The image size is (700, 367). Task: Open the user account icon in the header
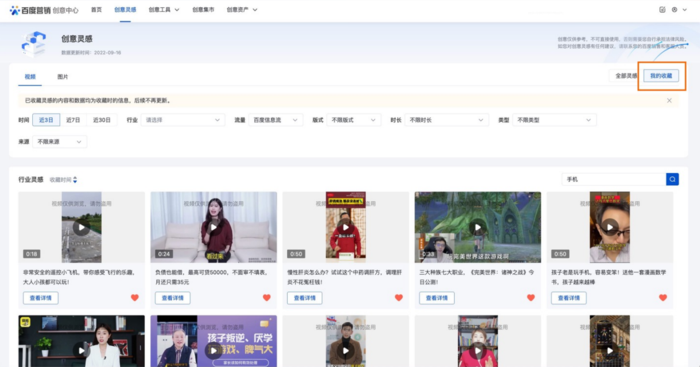pyautogui.click(x=675, y=10)
